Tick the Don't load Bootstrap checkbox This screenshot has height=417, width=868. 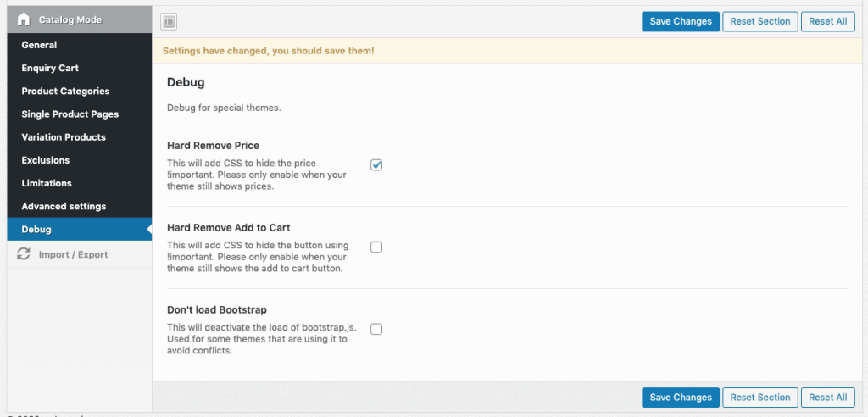(x=376, y=329)
